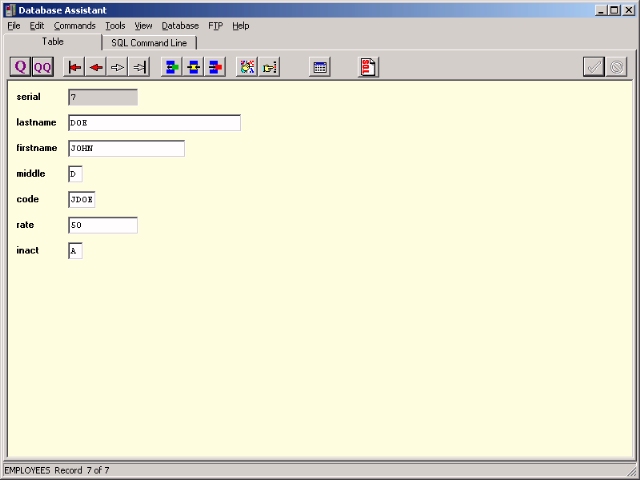
Task: Switch to the SQL Command Line tab
Action: (149, 43)
